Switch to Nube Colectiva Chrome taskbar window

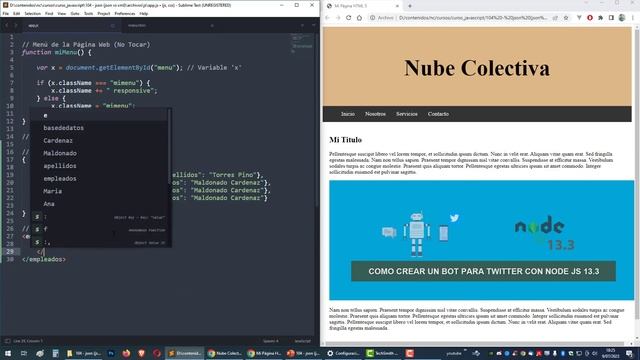click(x=225, y=353)
